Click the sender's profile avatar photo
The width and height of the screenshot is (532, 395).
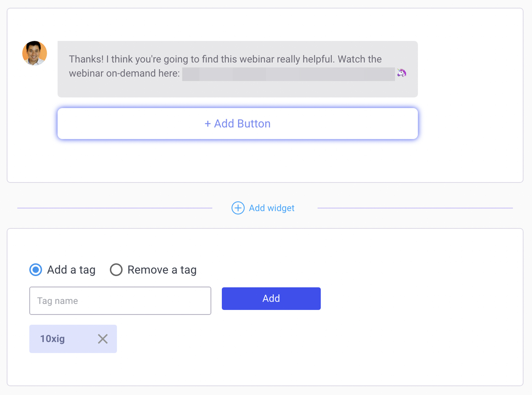pyautogui.click(x=35, y=53)
